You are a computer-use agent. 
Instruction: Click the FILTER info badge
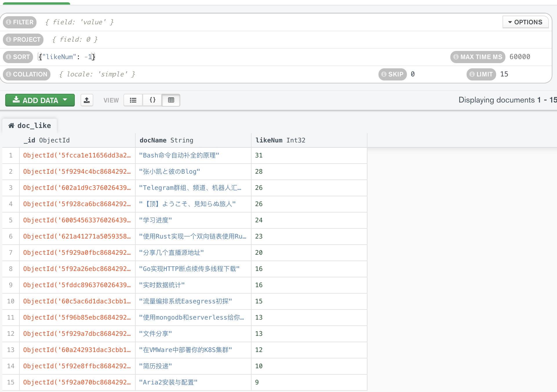[x=20, y=22]
